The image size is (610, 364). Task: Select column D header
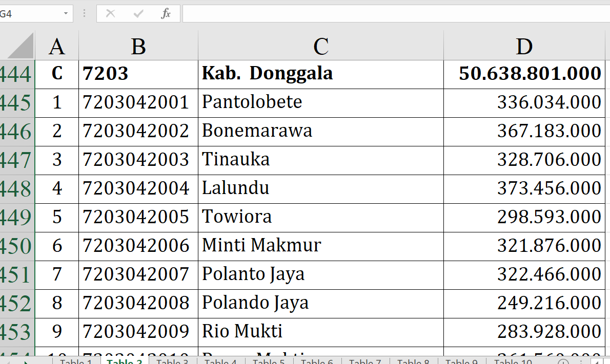pyautogui.click(x=524, y=47)
